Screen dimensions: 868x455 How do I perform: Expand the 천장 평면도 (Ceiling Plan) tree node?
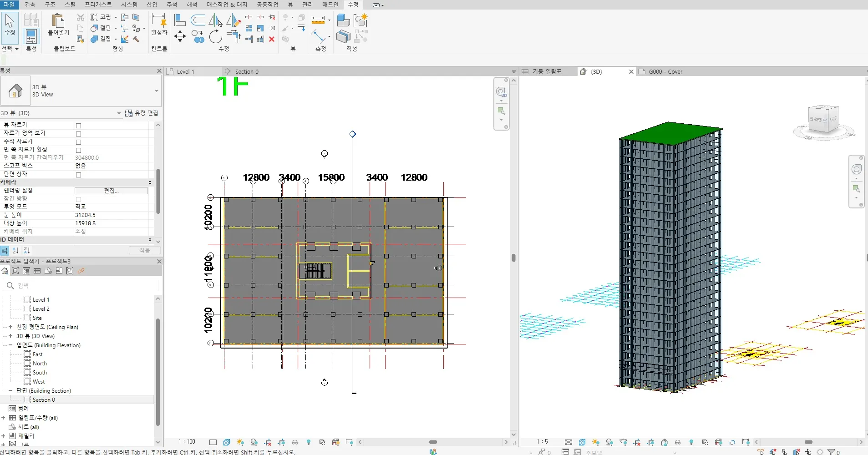tap(10, 327)
